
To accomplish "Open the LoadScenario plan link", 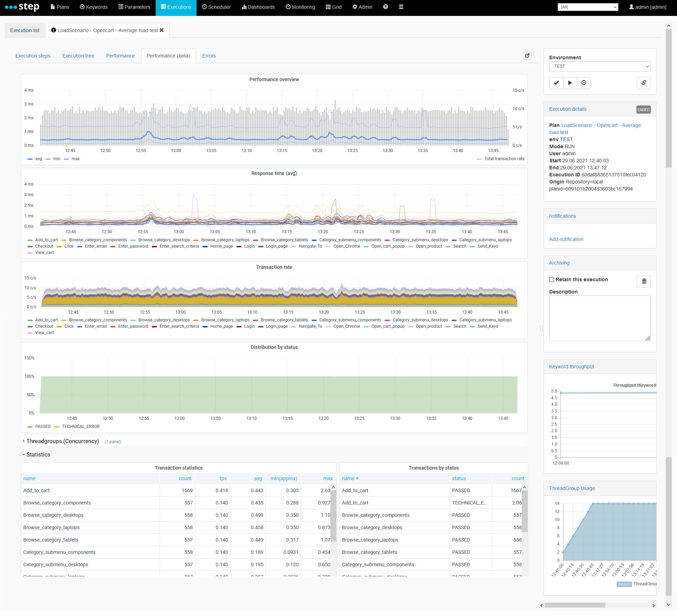I will 595,129.
